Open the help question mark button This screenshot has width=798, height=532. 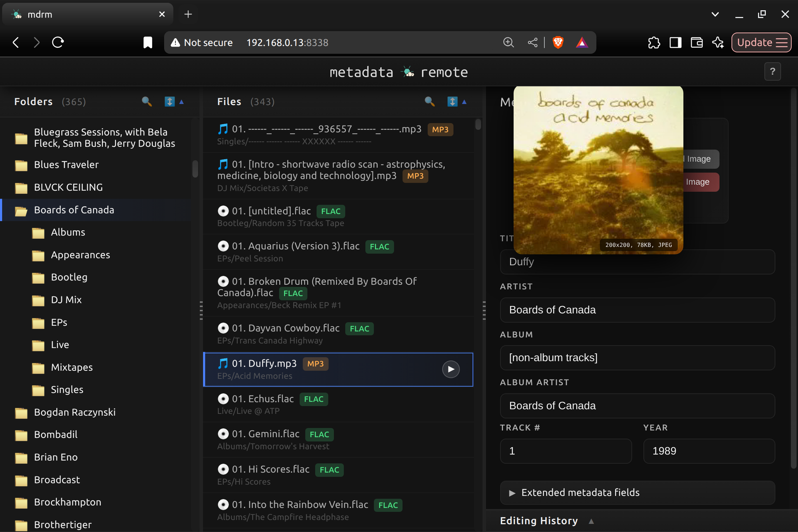click(x=773, y=71)
